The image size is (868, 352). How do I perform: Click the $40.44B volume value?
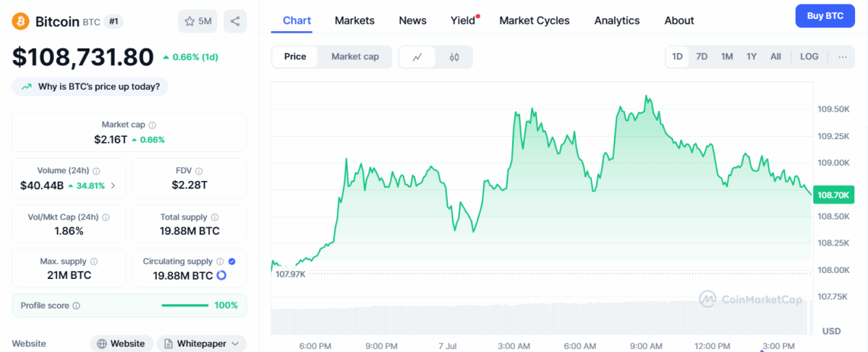pos(42,185)
